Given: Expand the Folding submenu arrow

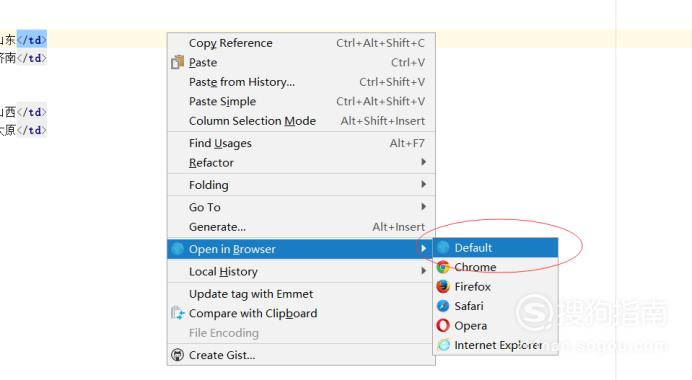Looking at the screenshot, I should 424,184.
